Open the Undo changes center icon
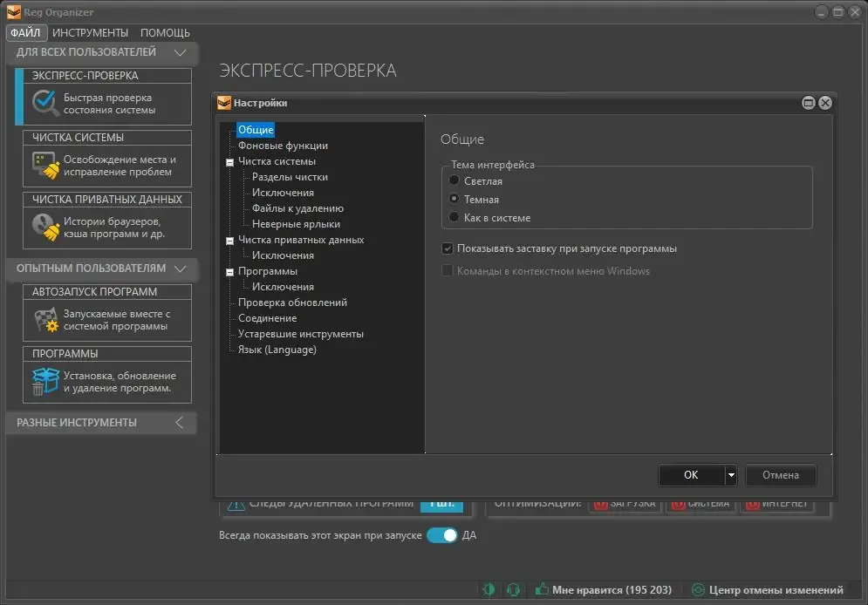Viewport: 868px width, 605px height. point(699,590)
